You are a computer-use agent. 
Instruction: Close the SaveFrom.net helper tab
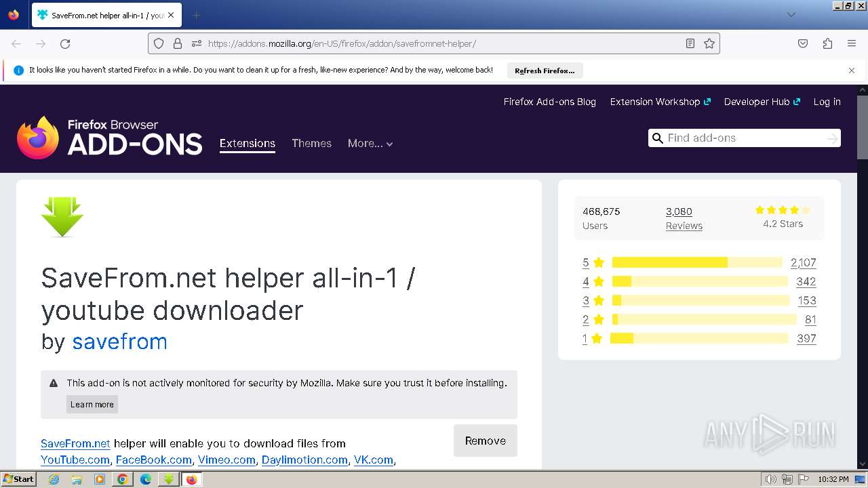click(x=171, y=15)
